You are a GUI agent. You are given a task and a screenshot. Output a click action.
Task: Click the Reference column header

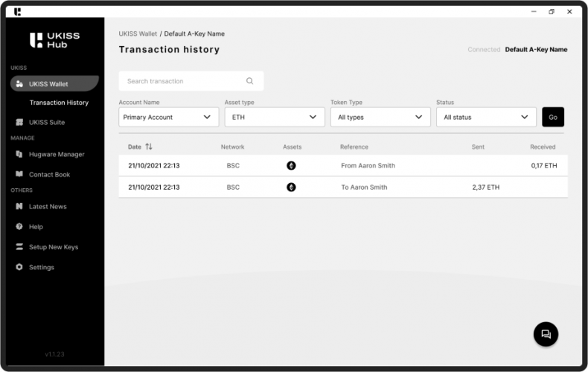354,147
